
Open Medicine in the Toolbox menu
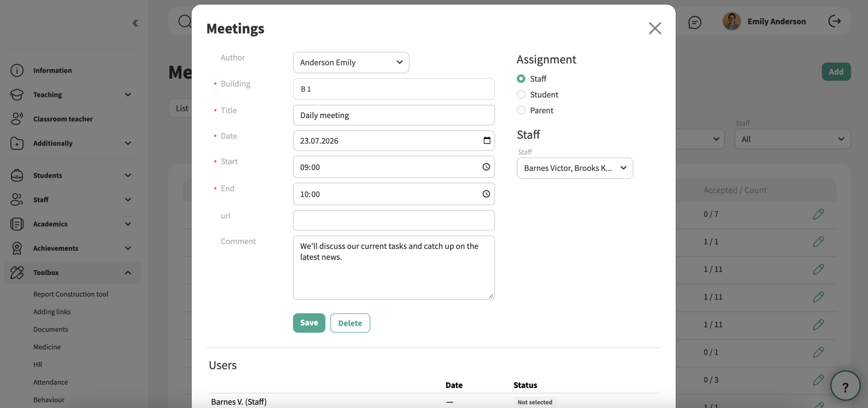click(x=47, y=347)
